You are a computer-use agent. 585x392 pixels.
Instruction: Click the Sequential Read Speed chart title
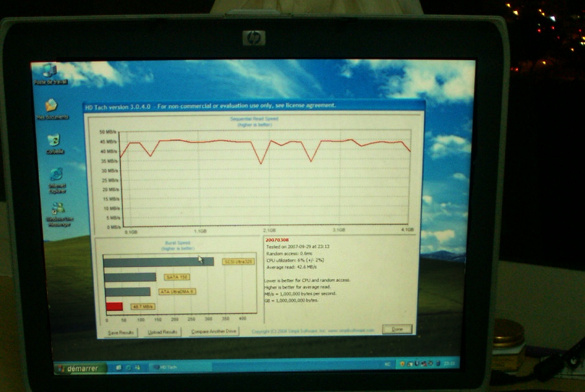pos(254,119)
